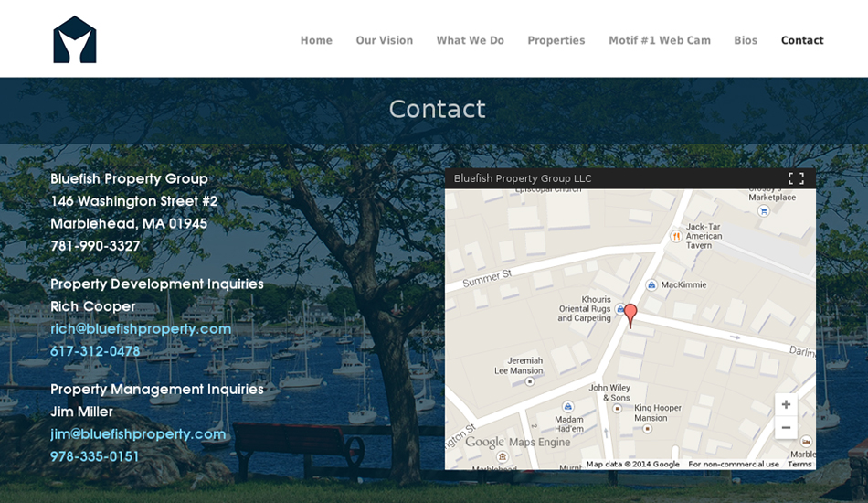Click the Rich Cooper name
The height and width of the screenshot is (503, 868).
pos(93,306)
